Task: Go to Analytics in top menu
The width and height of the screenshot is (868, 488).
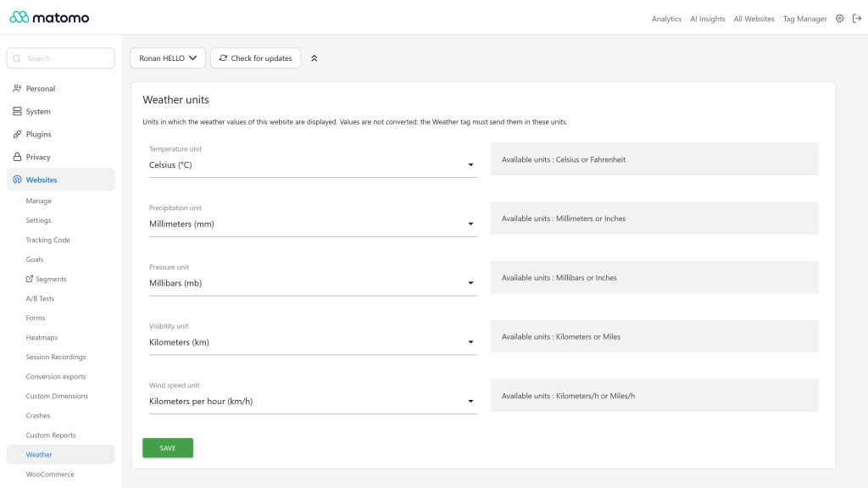Action: point(666,19)
